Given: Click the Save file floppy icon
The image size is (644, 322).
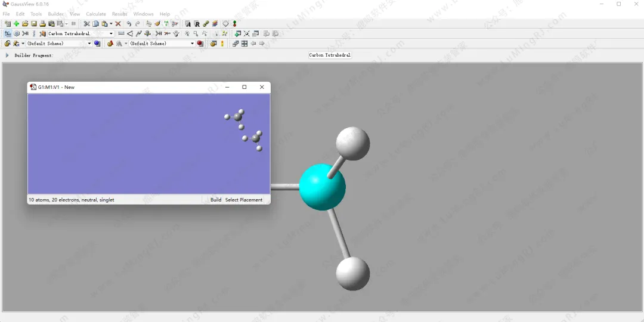Looking at the screenshot, I should tap(34, 24).
